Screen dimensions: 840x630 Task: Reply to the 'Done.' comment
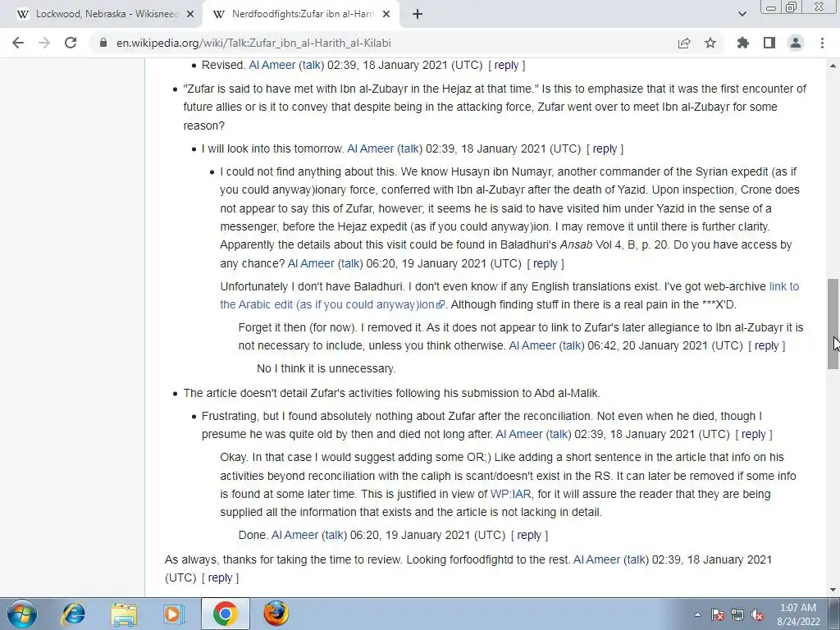(529, 535)
